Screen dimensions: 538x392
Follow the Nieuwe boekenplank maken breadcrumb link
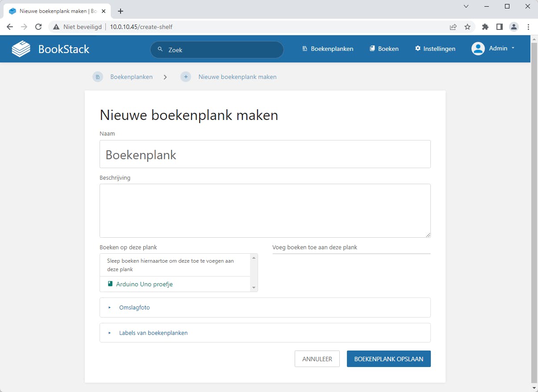click(238, 77)
